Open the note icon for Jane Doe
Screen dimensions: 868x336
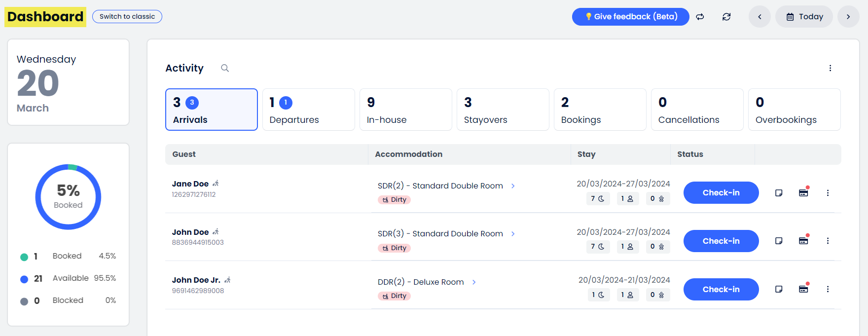tap(779, 193)
